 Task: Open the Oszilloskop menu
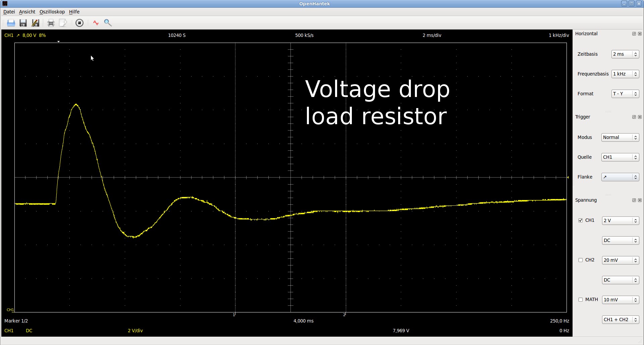coord(52,12)
